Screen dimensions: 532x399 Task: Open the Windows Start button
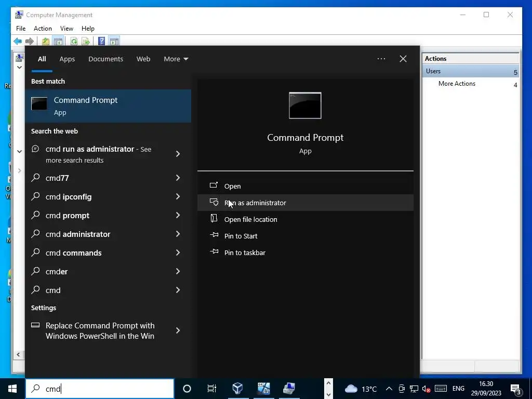[x=12, y=389]
